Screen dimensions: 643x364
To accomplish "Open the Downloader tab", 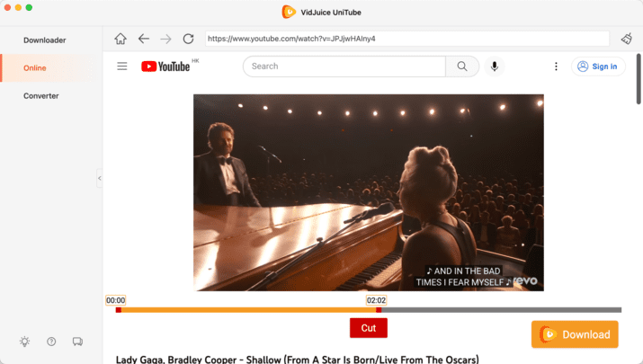I will [45, 40].
